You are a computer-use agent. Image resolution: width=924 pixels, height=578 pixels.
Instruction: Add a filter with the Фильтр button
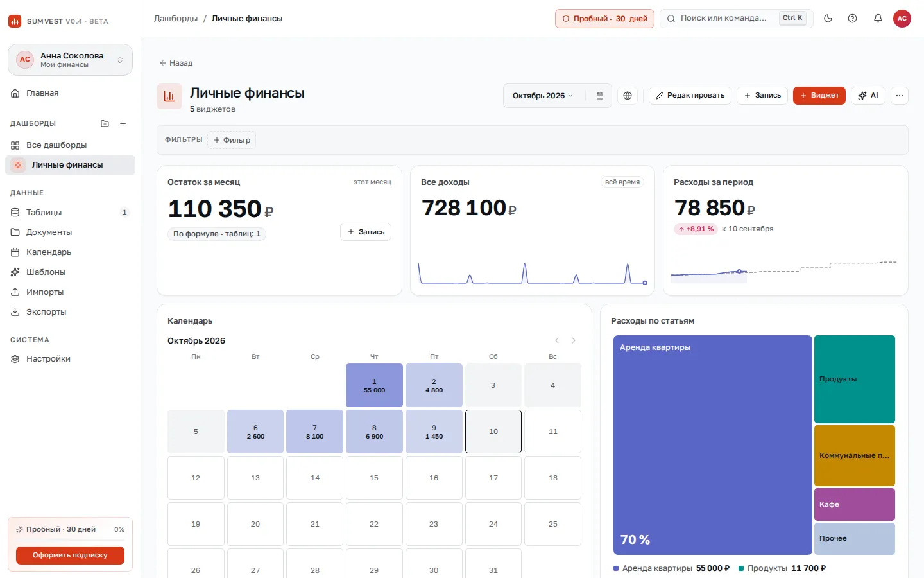pyautogui.click(x=232, y=140)
